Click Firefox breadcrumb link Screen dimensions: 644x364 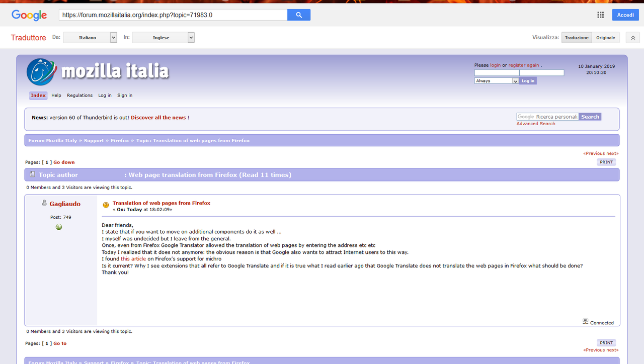120,141
